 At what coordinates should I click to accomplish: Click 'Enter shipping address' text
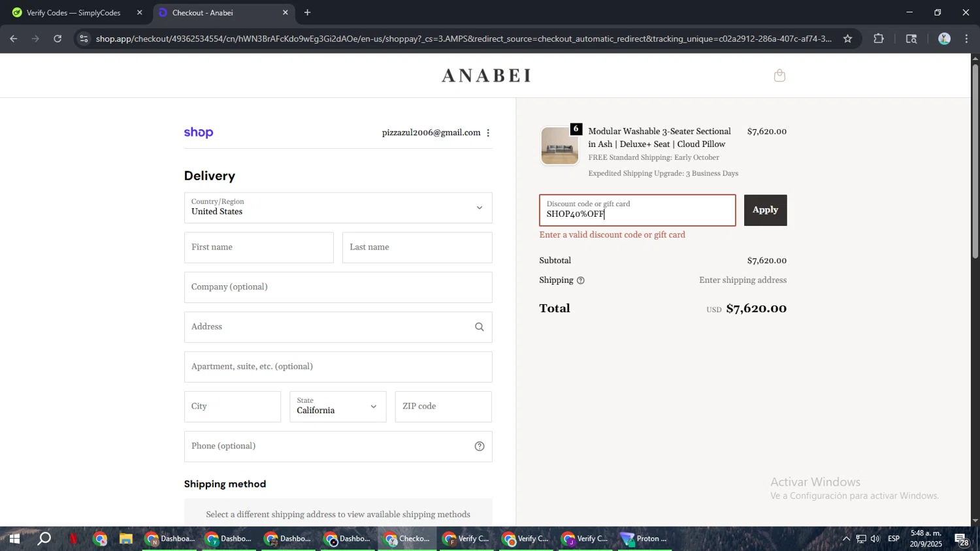point(743,281)
